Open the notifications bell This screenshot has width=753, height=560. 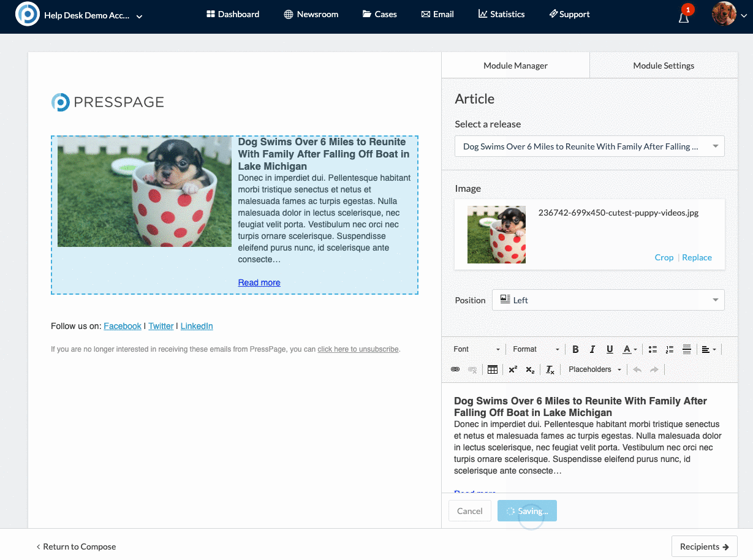684,17
